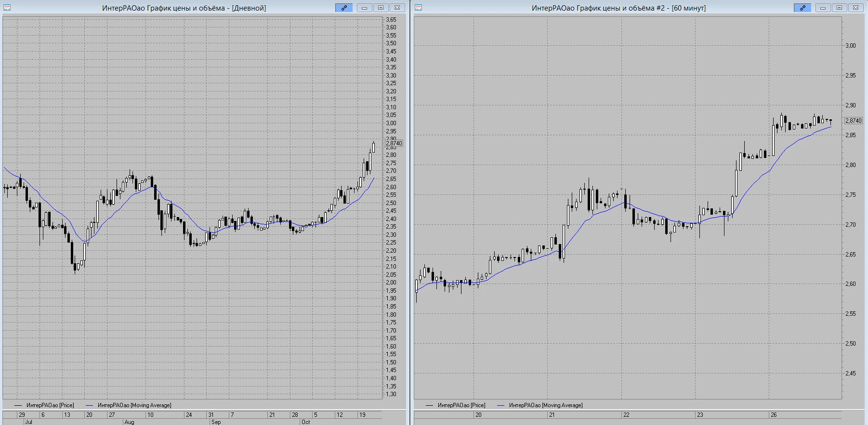Click the current price label 2,8740 on the daily chart
The image size is (868, 425).
(x=394, y=143)
